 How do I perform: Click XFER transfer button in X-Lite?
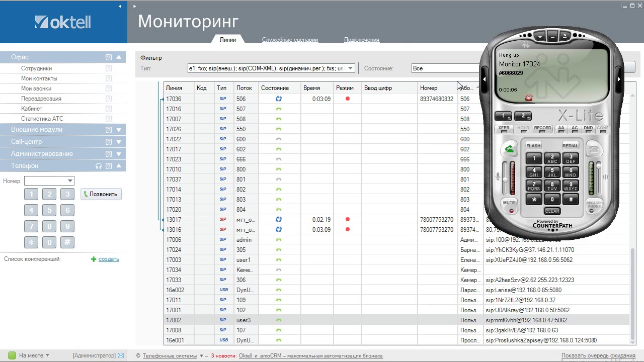pyautogui.click(x=504, y=129)
